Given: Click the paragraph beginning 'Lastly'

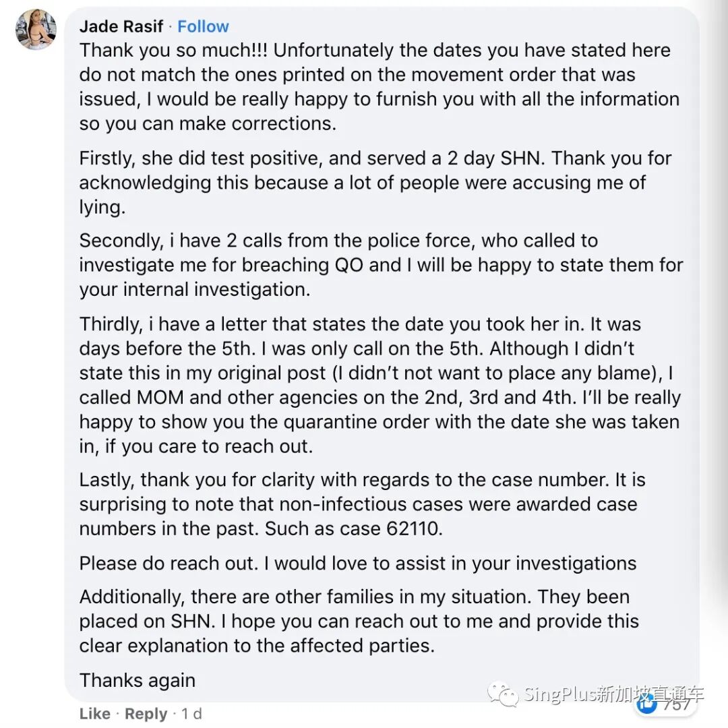Looking at the screenshot, I should coord(362,504).
